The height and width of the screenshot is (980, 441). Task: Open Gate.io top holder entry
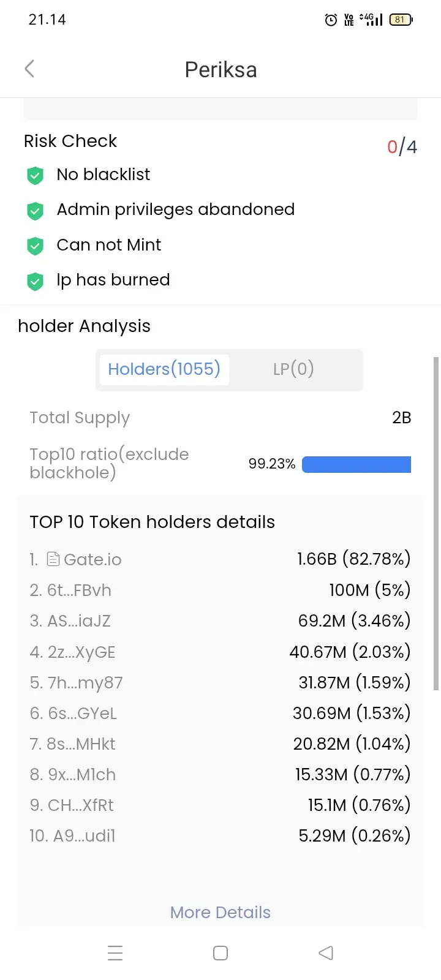[221, 559]
